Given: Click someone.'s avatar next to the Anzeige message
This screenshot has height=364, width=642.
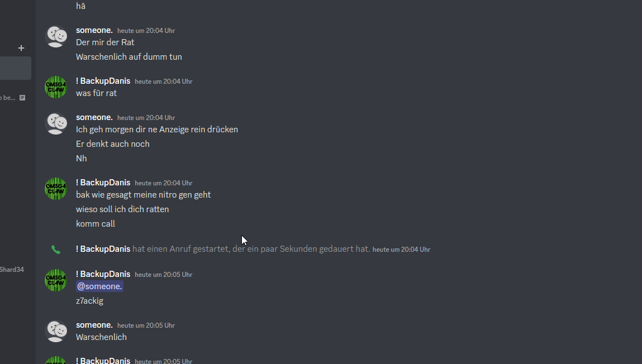Looking at the screenshot, I should tap(56, 123).
